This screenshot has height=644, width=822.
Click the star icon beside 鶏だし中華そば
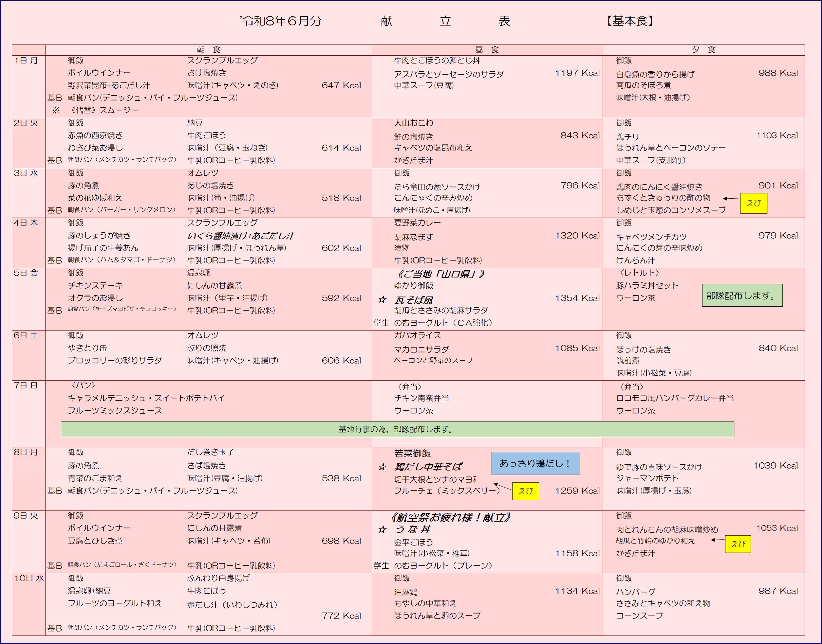[382, 467]
